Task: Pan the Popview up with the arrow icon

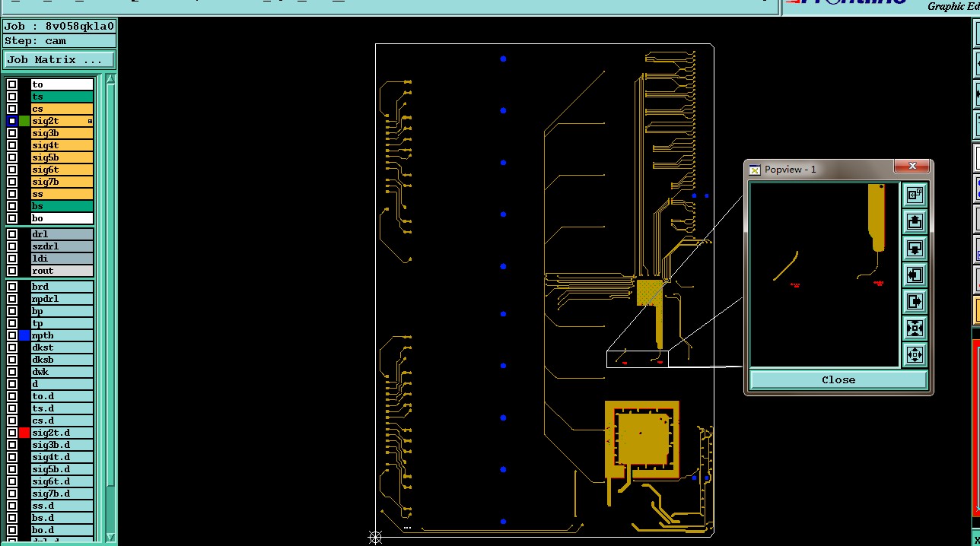Action: 915,222
